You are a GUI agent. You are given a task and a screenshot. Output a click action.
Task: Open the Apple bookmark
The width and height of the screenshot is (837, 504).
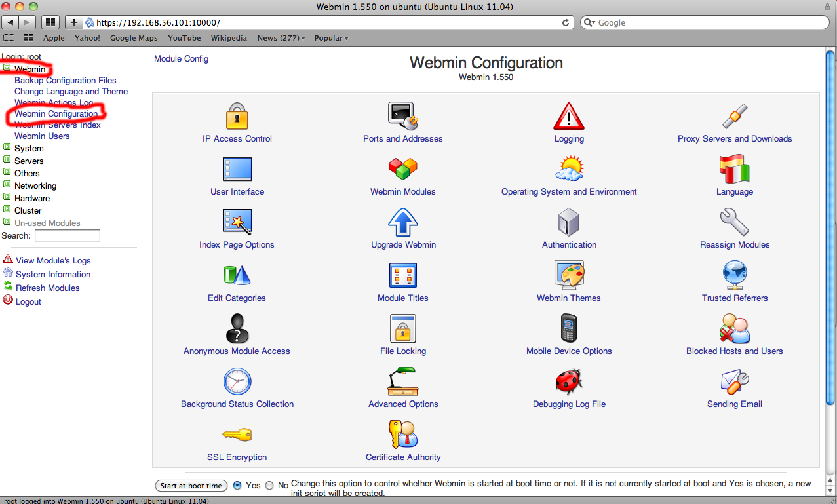pyautogui.click(x=54, y=38)
